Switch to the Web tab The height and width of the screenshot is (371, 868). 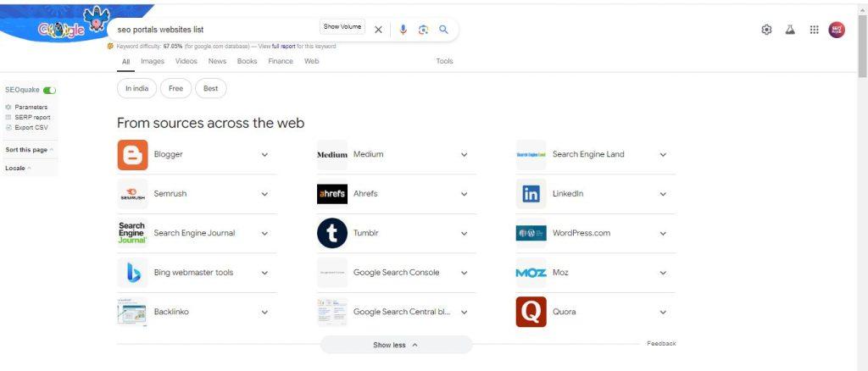click(x=312, y=61)
